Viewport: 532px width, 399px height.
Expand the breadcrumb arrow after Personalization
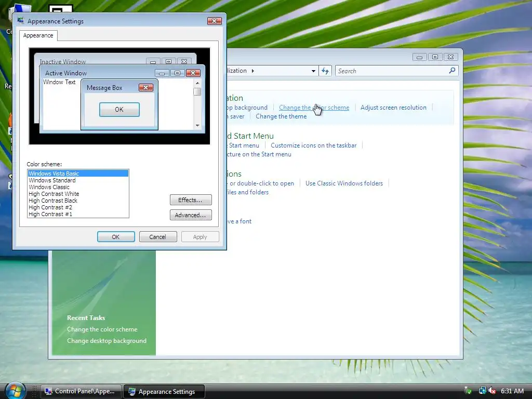pyautogui.click(x=253, y=71)
